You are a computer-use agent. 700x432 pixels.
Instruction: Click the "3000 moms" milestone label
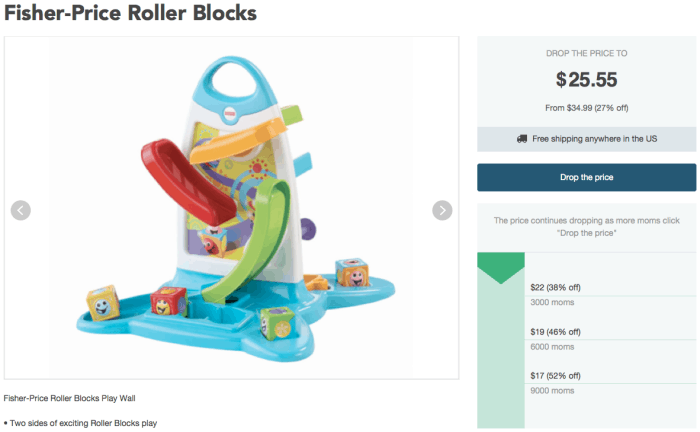(x=552, y=302)
